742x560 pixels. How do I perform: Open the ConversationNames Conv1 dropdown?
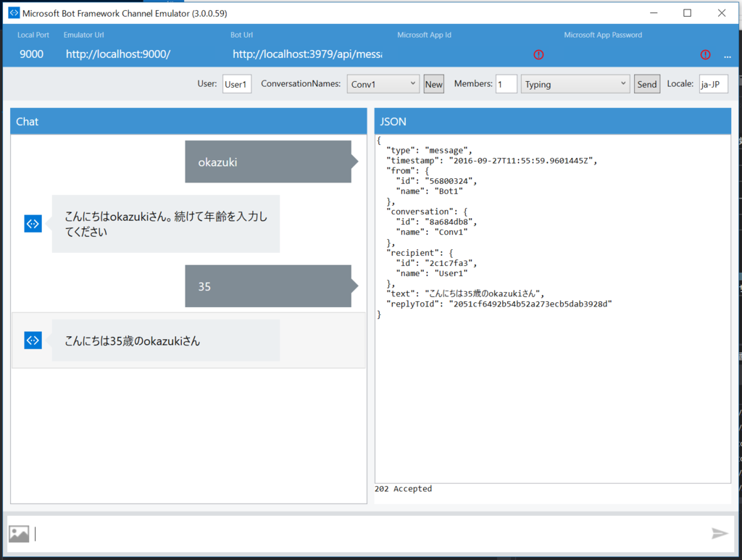[x=383, y=84]
